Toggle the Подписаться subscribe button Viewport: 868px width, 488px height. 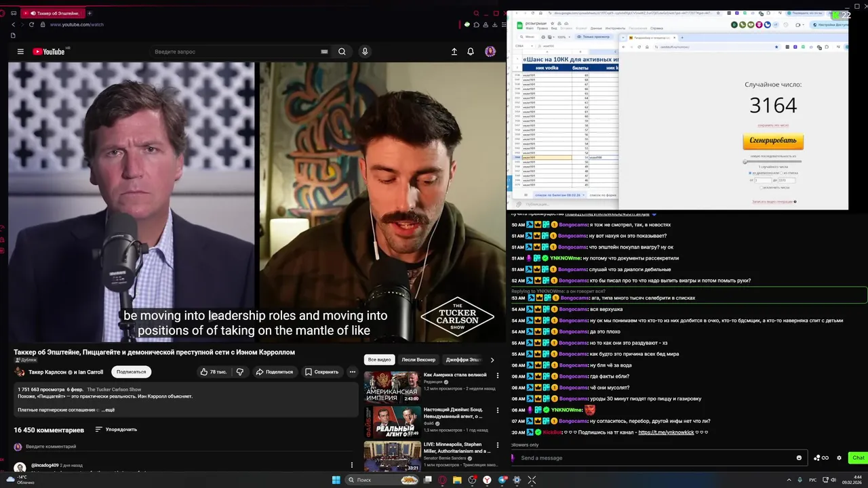[131, 371]
